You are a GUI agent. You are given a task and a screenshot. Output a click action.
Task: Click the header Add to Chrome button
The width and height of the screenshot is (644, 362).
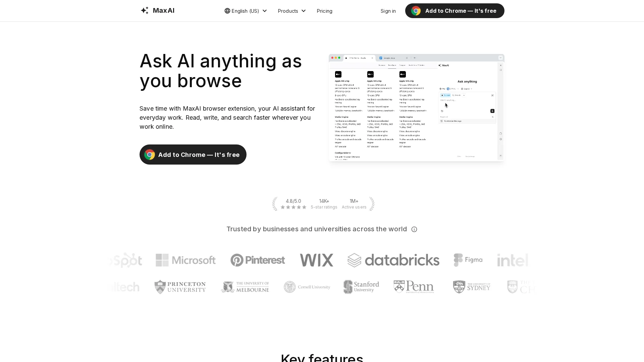[x=454, y=11]
